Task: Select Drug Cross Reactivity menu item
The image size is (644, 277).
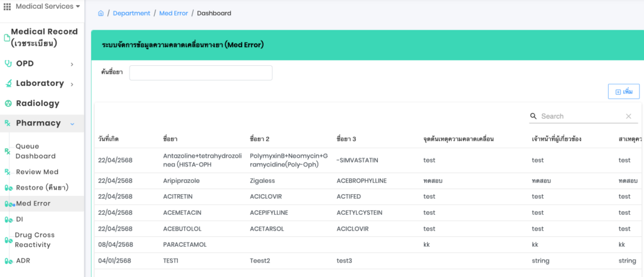Action: click(35, 240)
